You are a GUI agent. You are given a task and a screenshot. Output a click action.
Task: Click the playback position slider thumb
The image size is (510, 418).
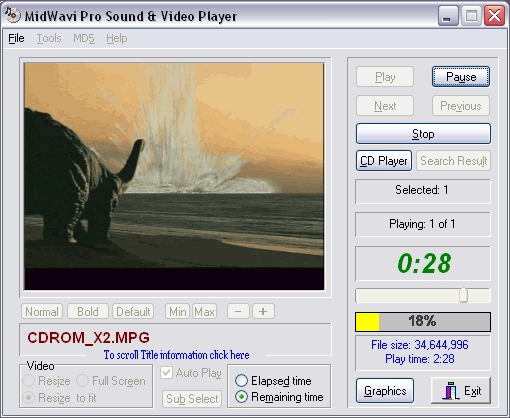pyautogui.click(x=463, y=295)
